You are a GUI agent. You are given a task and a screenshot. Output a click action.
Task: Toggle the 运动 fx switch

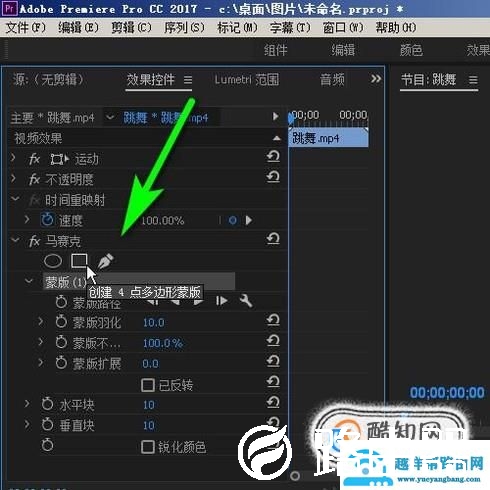tap(34, 159)
